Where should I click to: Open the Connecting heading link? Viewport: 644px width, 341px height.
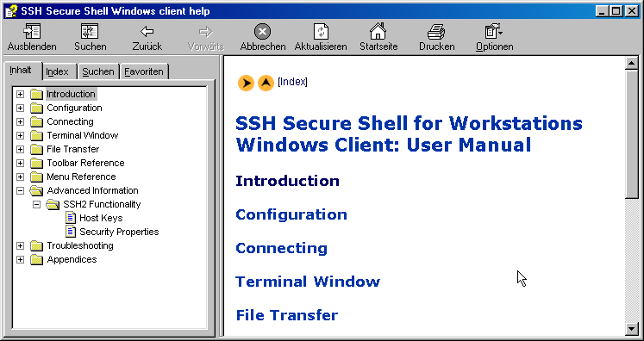(x=281, y=248)
